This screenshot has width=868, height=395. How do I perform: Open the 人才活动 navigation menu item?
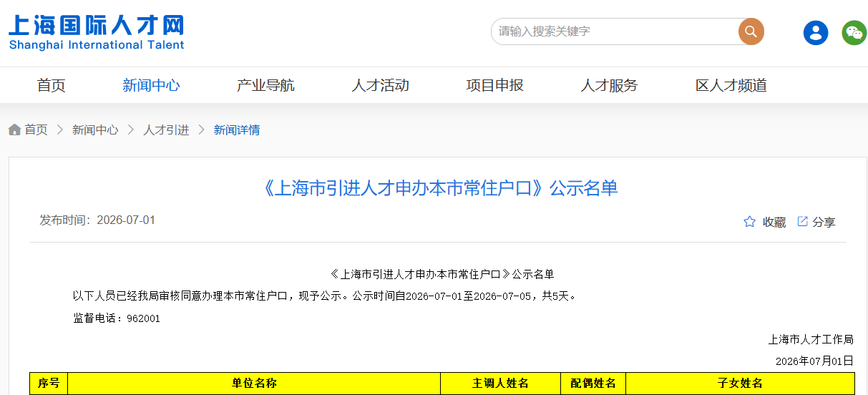click(380, 85)
